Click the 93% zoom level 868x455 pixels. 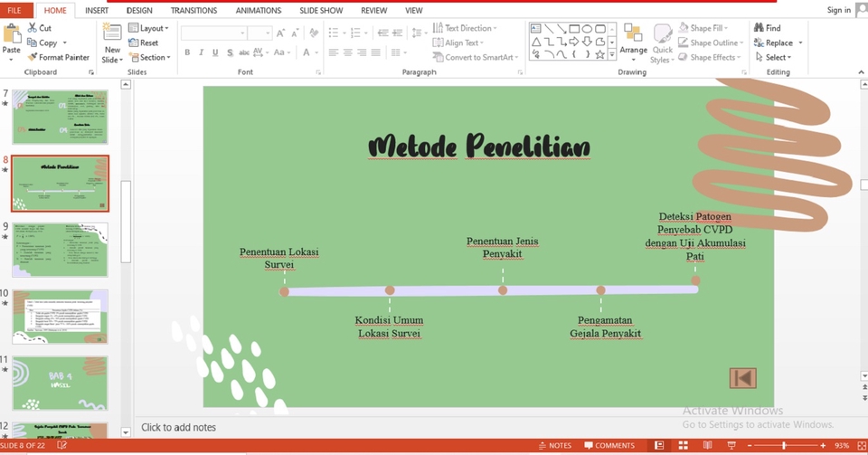click(842, 446)
